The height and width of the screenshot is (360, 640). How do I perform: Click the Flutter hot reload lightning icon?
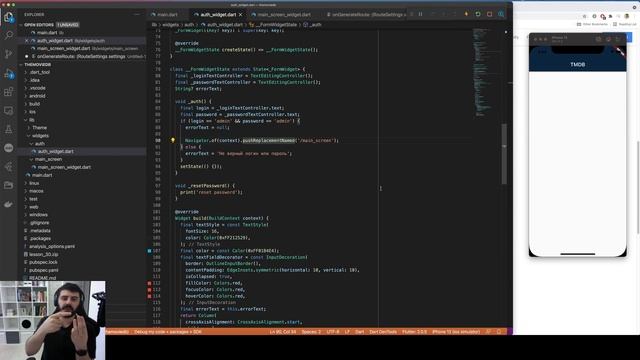click(466, 14)
